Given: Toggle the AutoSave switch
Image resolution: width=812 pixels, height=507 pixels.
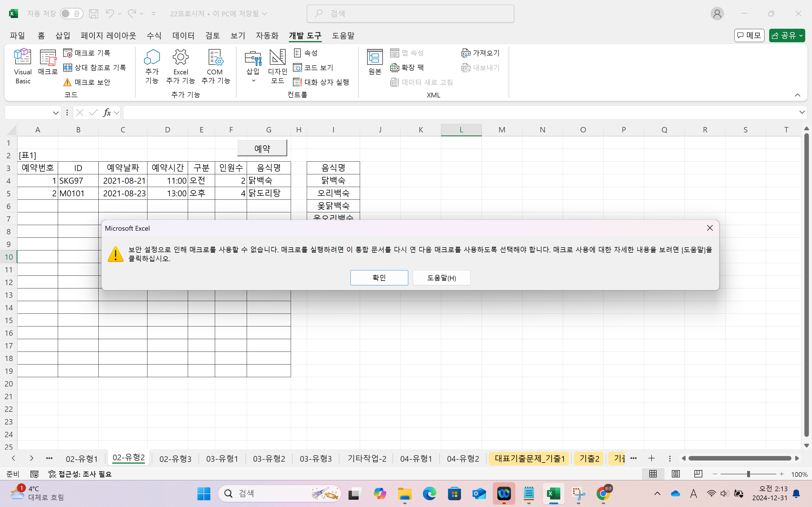Looking at the screenshot, I should click(71, 14).
